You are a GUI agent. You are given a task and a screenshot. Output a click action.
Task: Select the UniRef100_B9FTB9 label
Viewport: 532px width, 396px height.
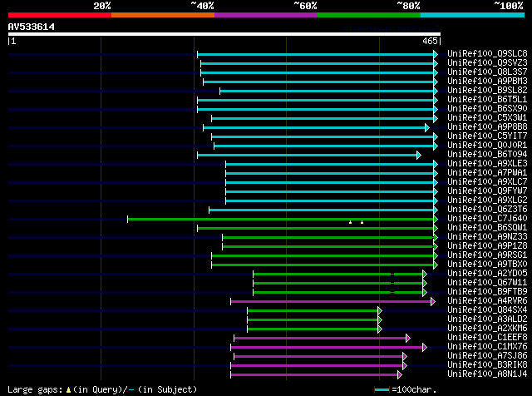(487, 292)
